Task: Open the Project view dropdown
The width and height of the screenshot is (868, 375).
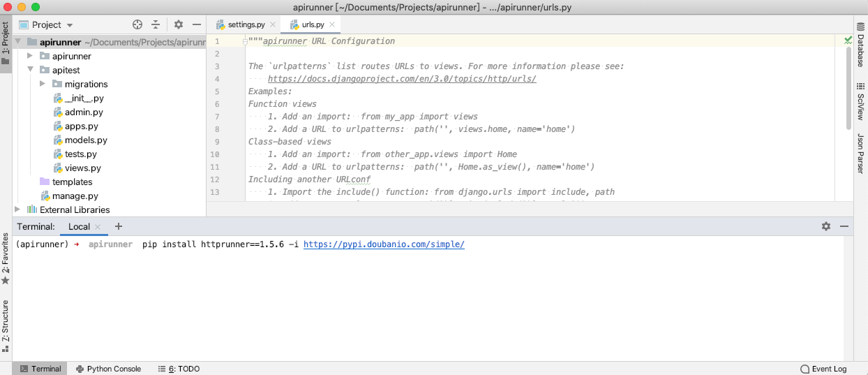Action: pos(47,24)
